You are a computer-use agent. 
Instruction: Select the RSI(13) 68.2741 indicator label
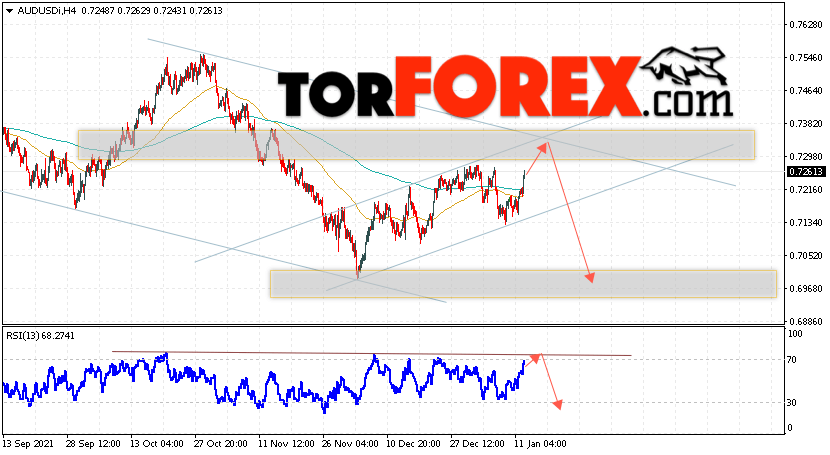point(41,335)
